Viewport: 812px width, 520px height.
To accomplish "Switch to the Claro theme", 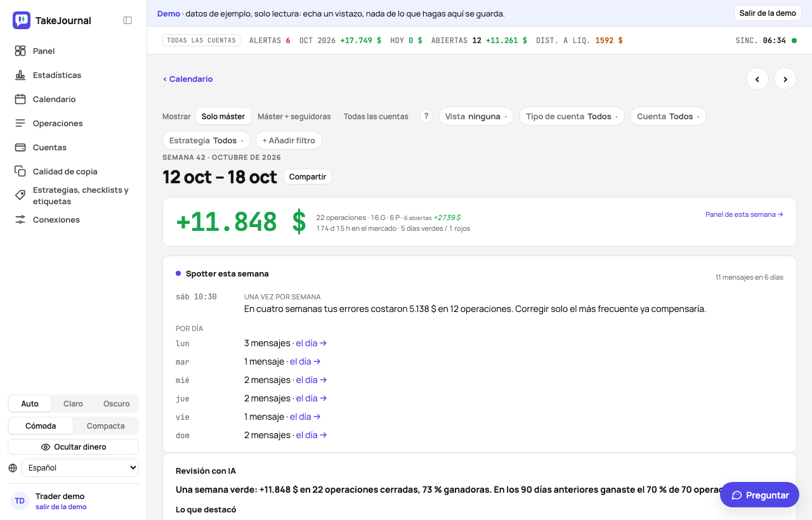I will pyautogui.click(x=73, y=404).
